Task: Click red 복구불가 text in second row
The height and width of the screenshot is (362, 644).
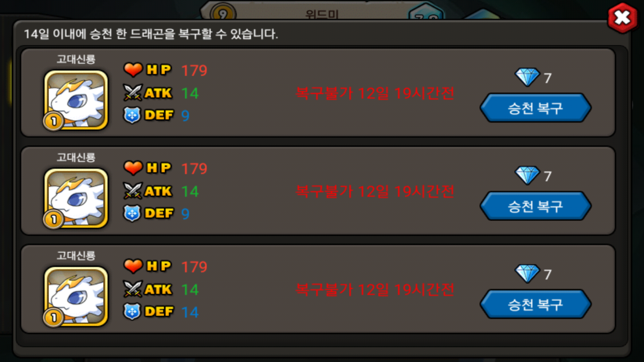Action: click(375, 191)
